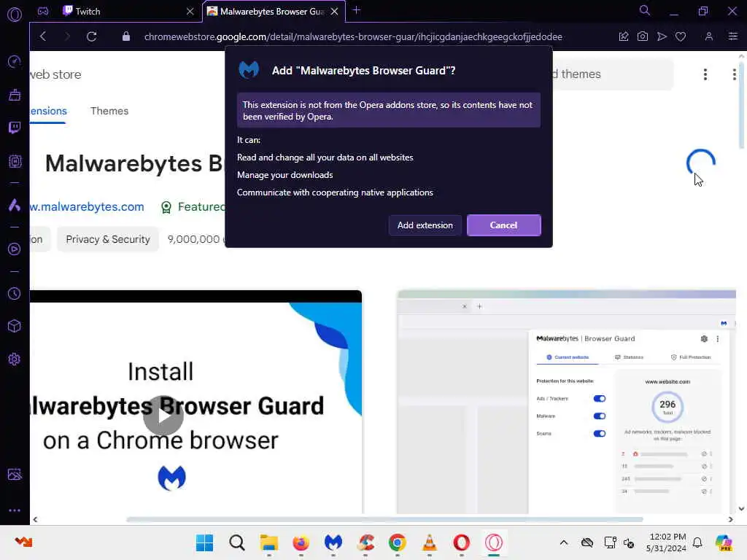Screen dimensions: 747x560
Task: Click the horizontal page scrollbar
Action: (x=384, y=519)
